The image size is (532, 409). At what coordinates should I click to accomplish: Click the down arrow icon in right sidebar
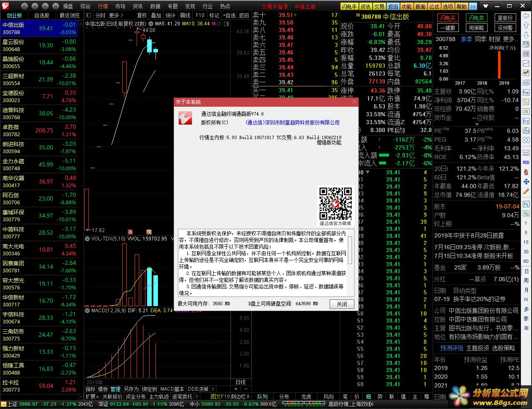point(526,36)
